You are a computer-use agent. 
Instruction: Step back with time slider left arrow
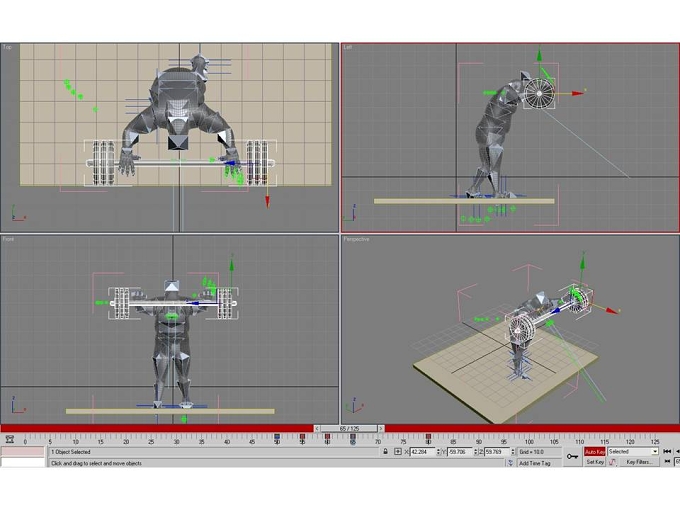pyautogui.click(x=317, y=428)
